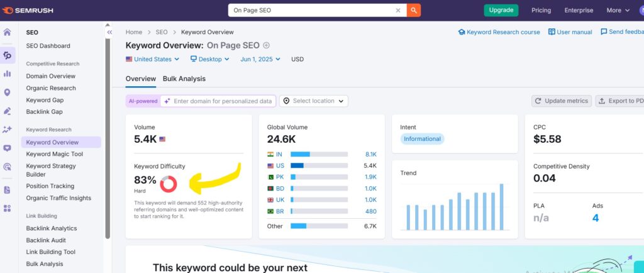Click the graduation cap course icon

tap(462, 32)
